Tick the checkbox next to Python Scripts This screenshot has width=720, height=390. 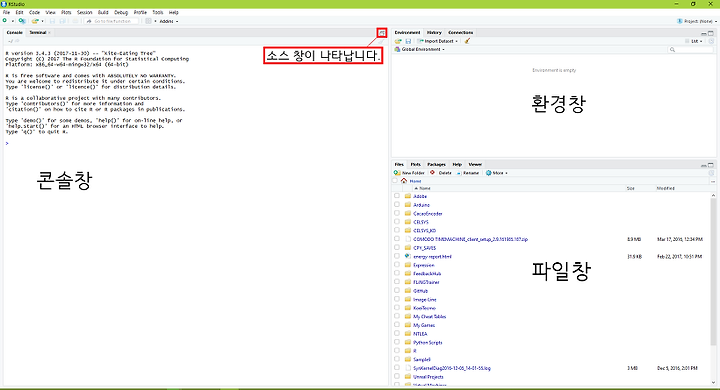pos(397,342)
